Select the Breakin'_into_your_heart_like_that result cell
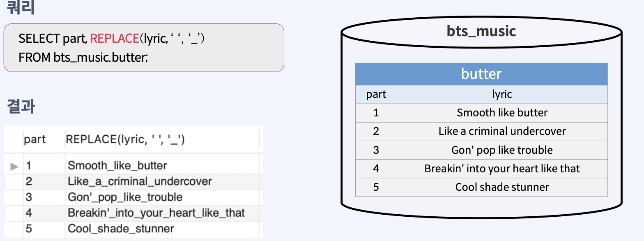 coord(156,213)
